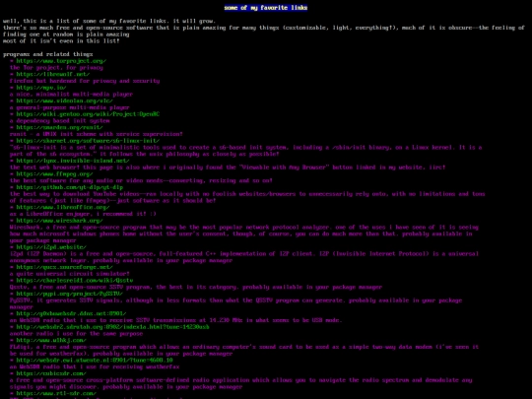
Task: Click "a dependency based init system" text
Action: (x=59, y=121)
